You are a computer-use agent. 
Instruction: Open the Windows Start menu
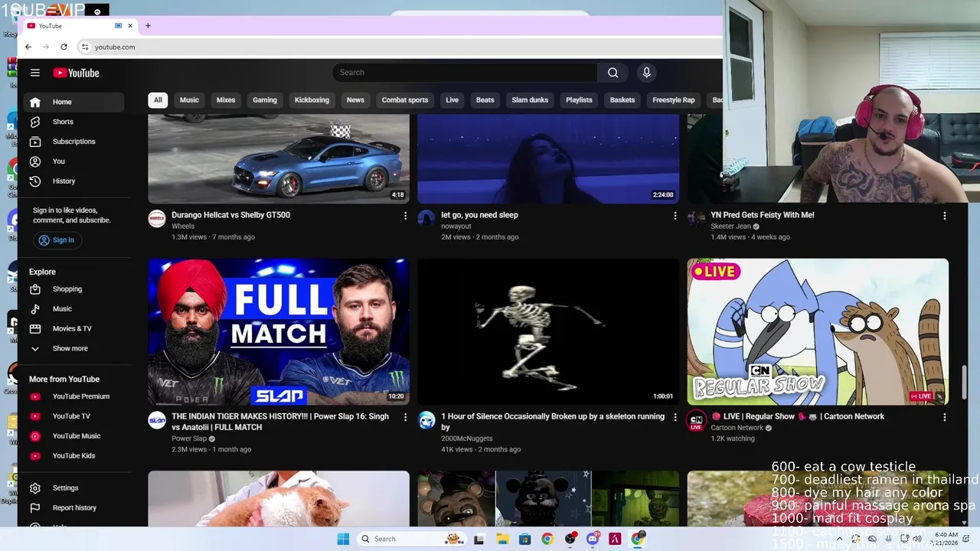(x=343, y=539)
